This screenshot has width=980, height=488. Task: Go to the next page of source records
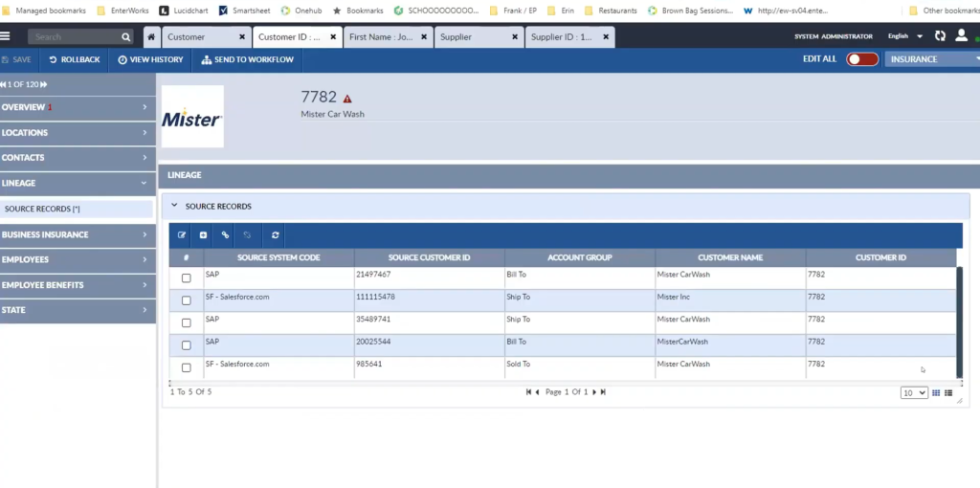point(594,391)
